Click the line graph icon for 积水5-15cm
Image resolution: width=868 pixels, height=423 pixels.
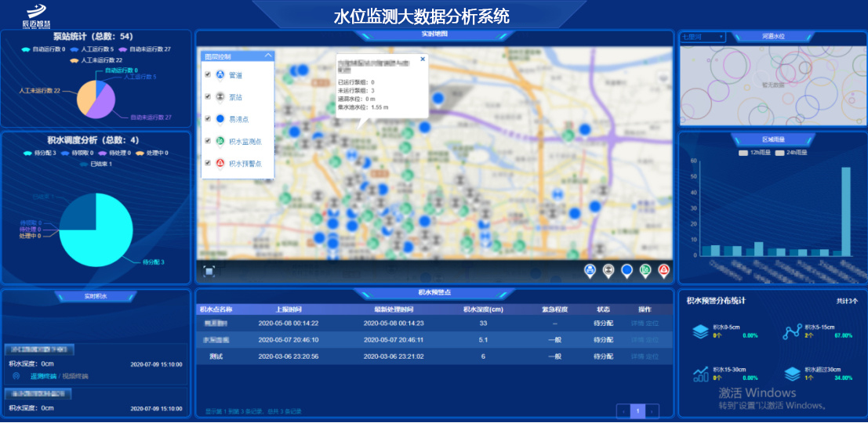point(792,332)
